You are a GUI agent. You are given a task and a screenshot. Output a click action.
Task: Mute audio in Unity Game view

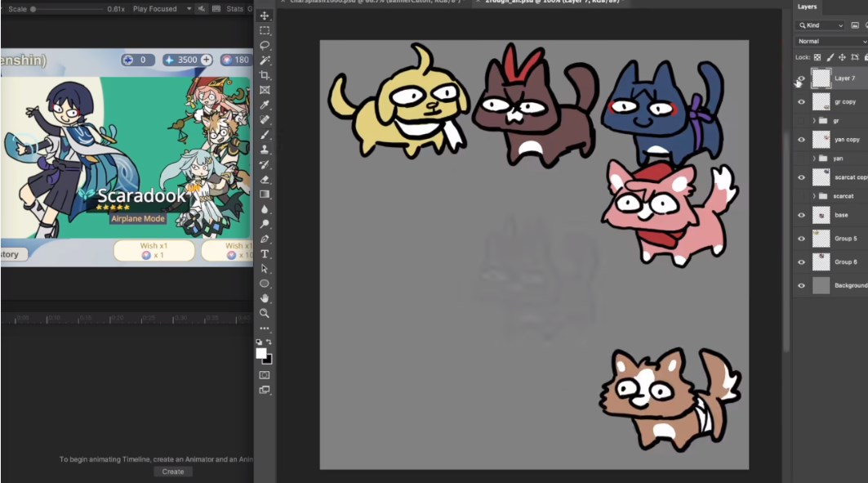[x=202, y=9]
